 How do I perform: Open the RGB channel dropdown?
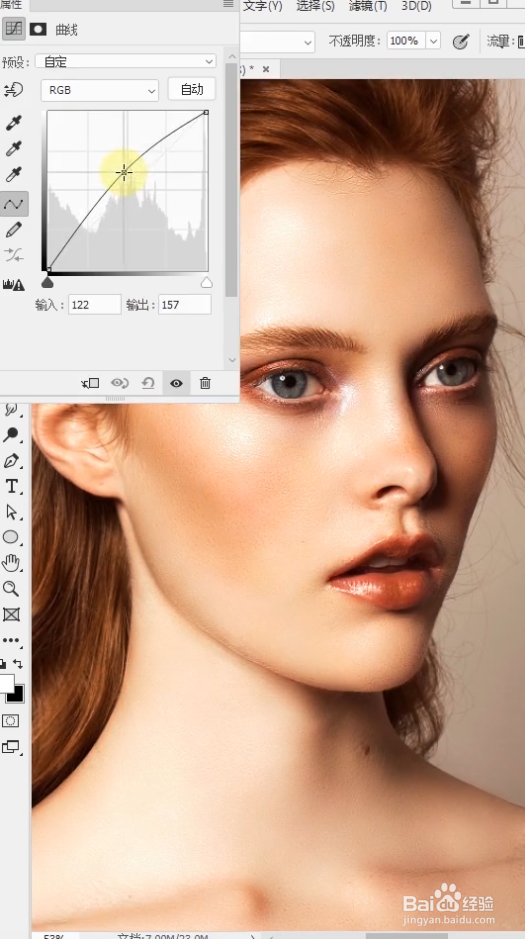coord(99,90)
